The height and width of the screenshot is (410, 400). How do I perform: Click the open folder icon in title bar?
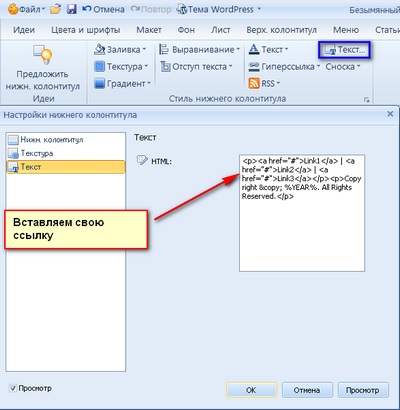pyautogui.click(x=56, y=9)
